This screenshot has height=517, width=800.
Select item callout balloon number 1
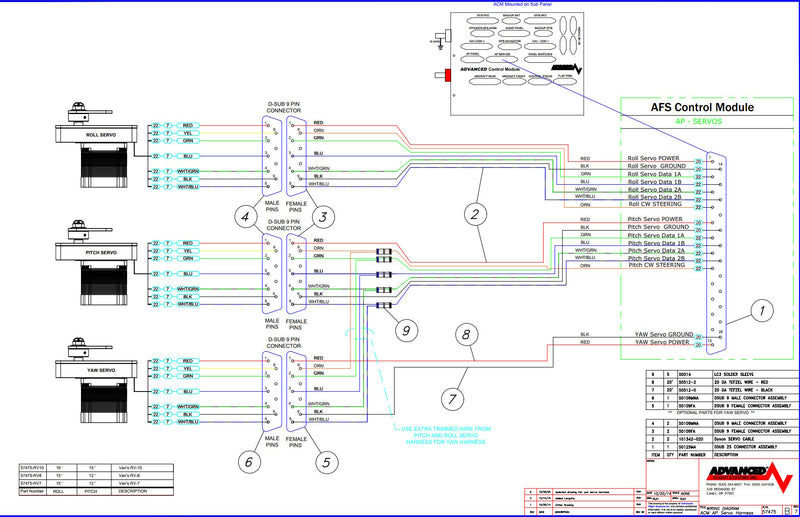[761, 310]
